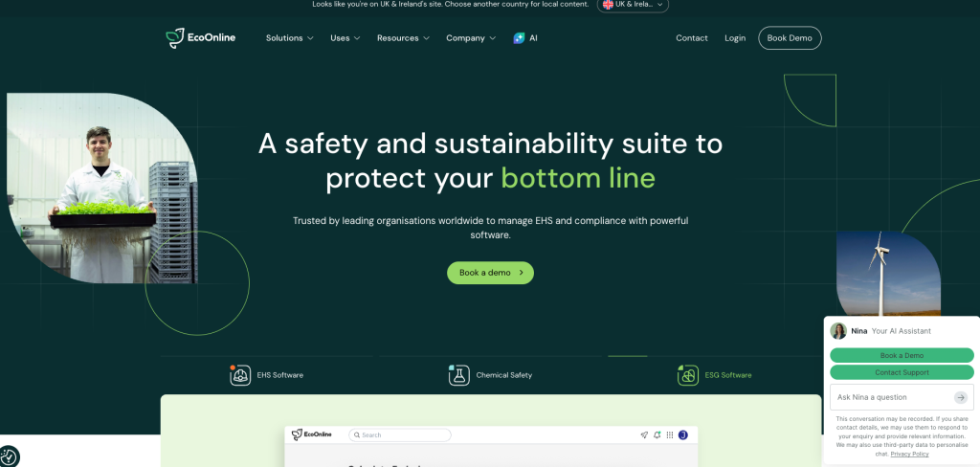This screenshot has width=980, height=467.
Task: Click the UK flag icon in country selector
Action: click(608, 5)
